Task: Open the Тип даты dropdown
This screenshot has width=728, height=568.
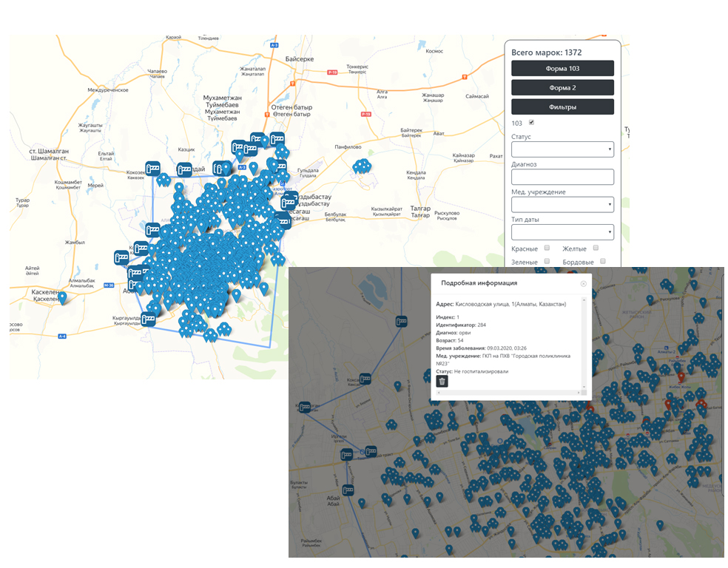Action: point(562,232)
